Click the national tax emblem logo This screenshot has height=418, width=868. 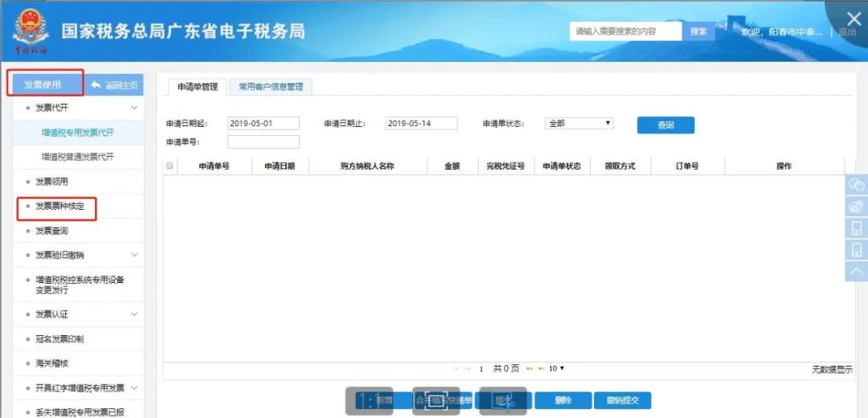(x=31, y=31)
